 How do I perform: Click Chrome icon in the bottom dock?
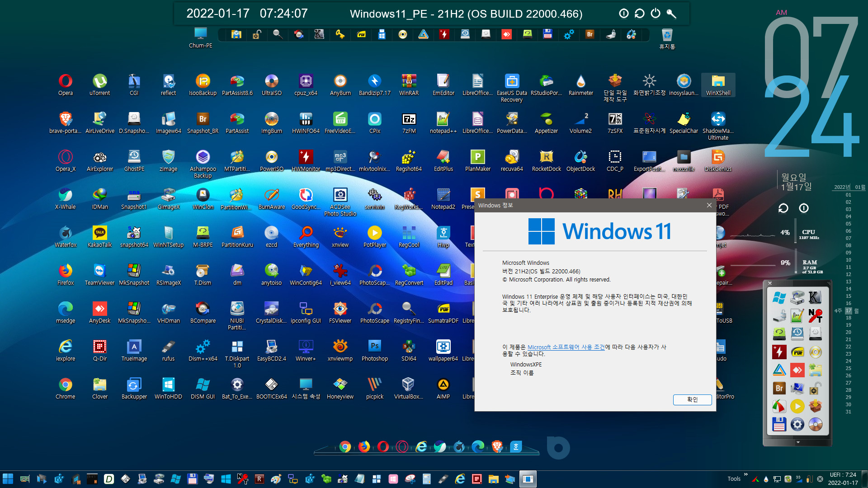pyautogui.click(x=345, y=446)
